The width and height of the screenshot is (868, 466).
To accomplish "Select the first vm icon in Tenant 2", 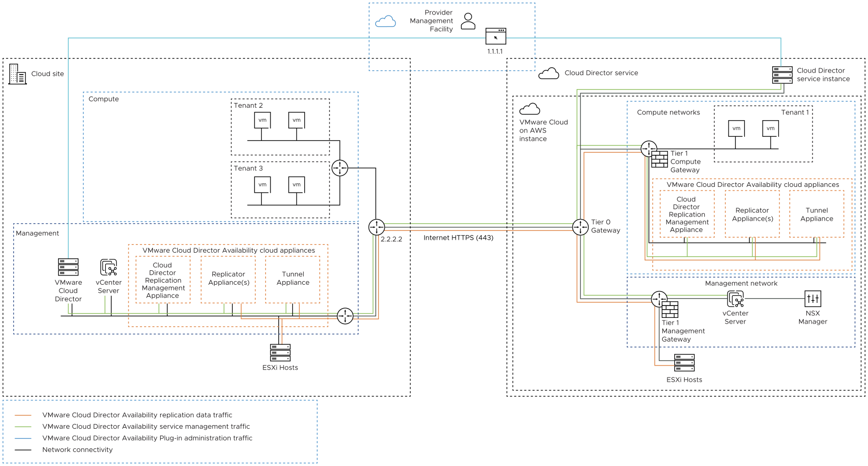I will pos(263,120).
